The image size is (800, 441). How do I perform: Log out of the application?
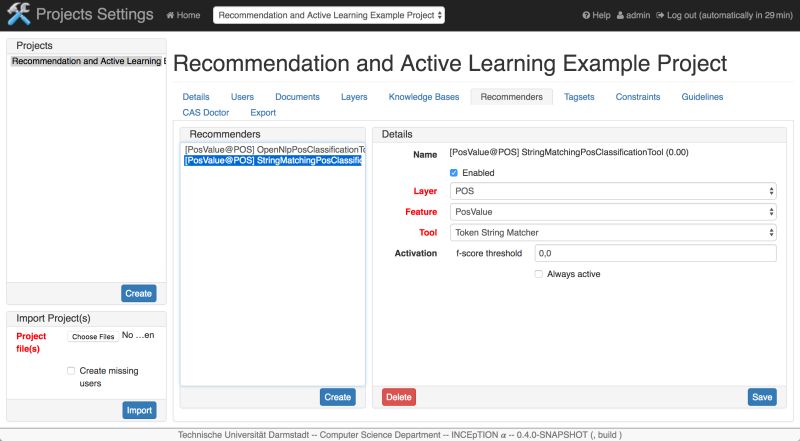[x=724, y=15]
